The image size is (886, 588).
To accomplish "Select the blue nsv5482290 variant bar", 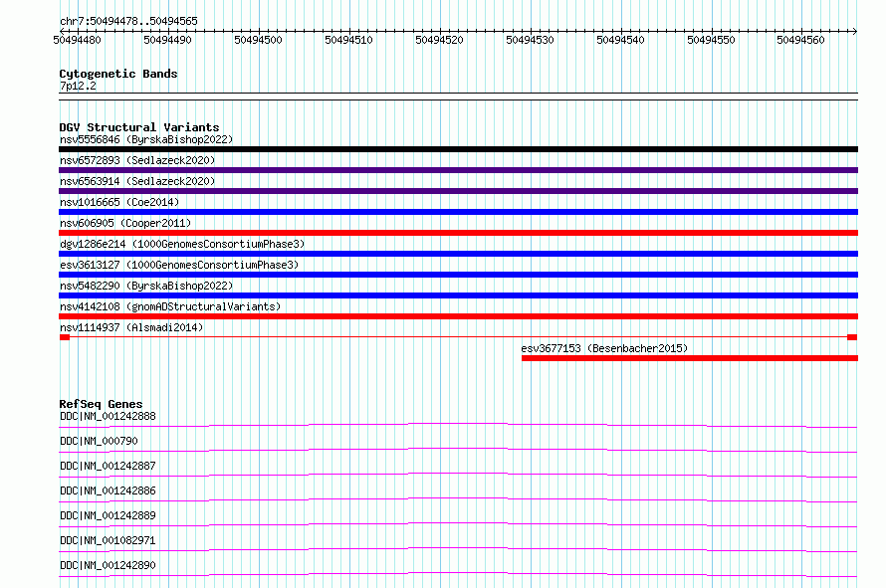I will (458, 295).
